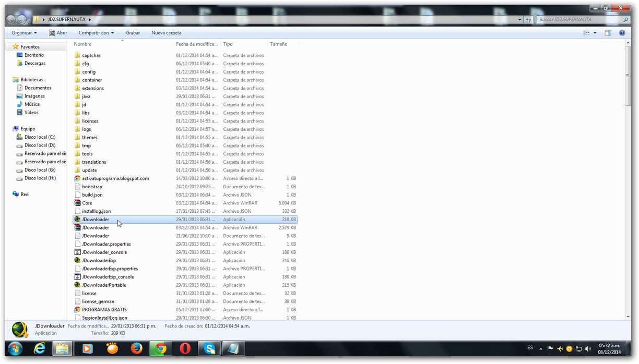
Task: Expand the JD2.SUPERNAUTA breadcrumb arrow
Action: pos(90,19)
